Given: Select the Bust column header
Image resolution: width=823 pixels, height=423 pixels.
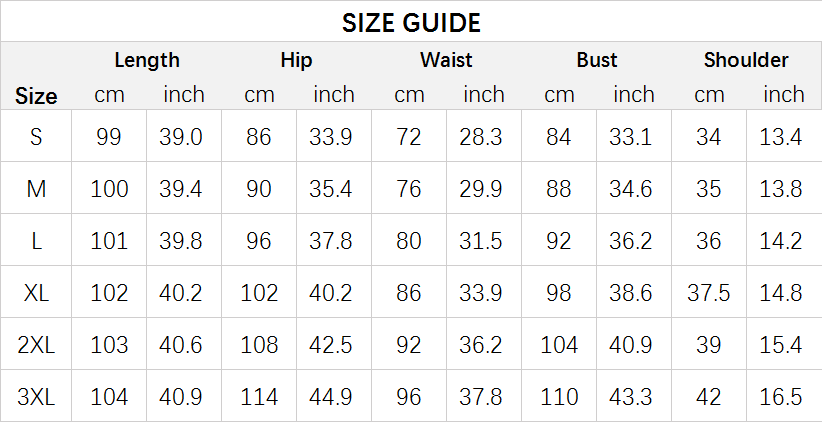Looking at the screenshot, I should click(597, 60).
